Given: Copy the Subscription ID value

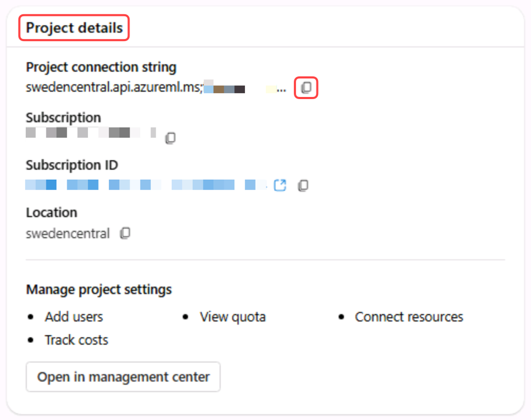Looking at the screenshot, I should coord(303,185).
